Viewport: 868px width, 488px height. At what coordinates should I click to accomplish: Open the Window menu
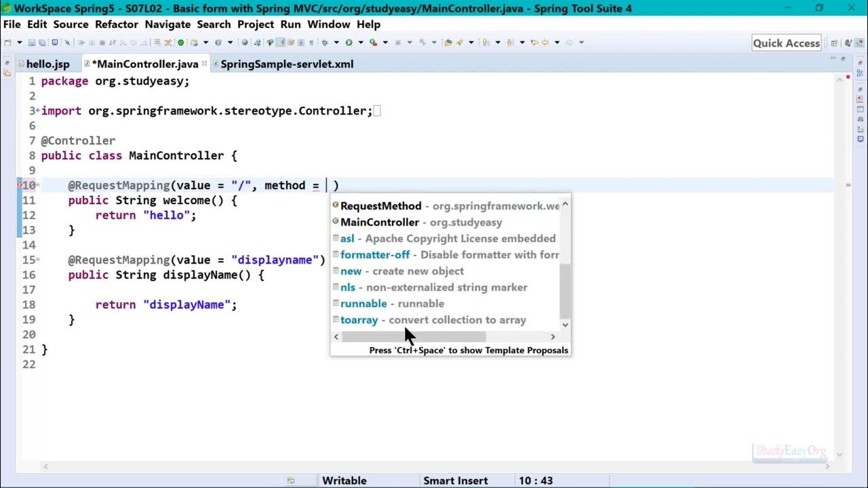point(329,24)
